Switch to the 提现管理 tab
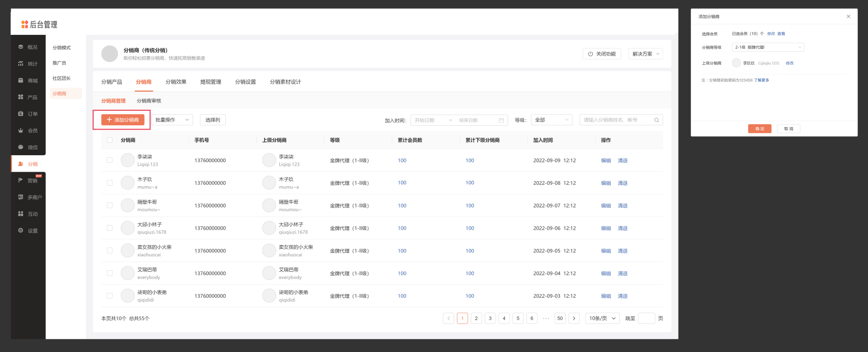This screenshot has width=868, height=352. (x=211, y=82)
